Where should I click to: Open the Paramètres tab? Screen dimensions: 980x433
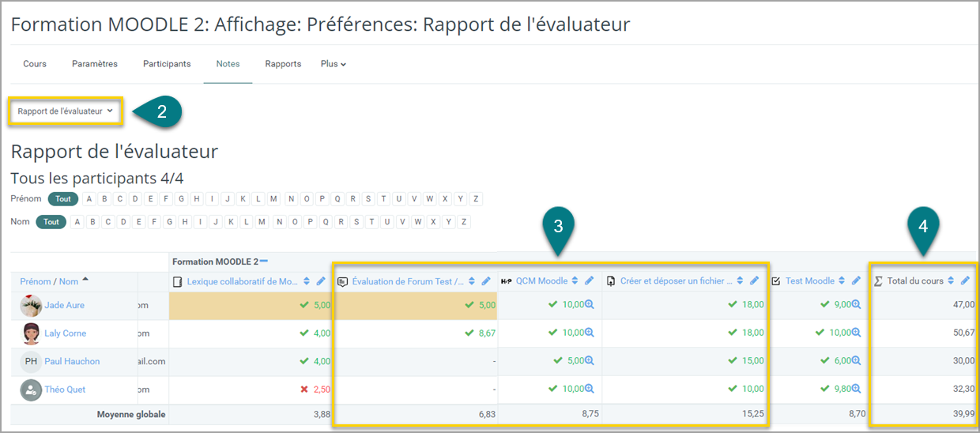[x=95, y=64]
